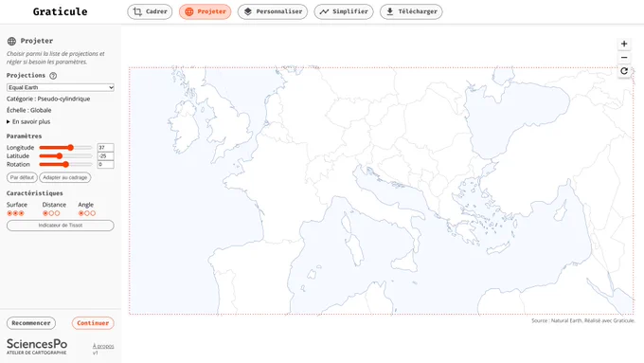Click the help question-mark icon beside Projections
The width and height of the screenshot is (644, 363).
[x=53, y=76]
